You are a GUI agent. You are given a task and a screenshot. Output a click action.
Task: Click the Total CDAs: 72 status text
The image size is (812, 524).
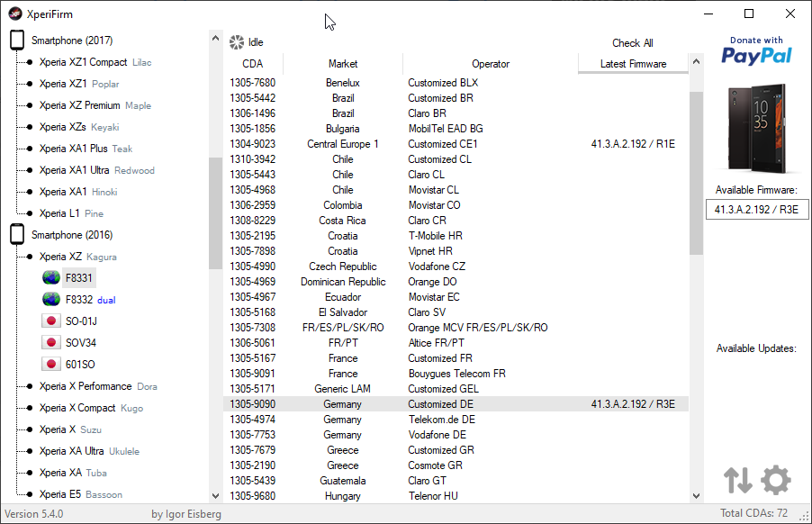coord(753,513)
